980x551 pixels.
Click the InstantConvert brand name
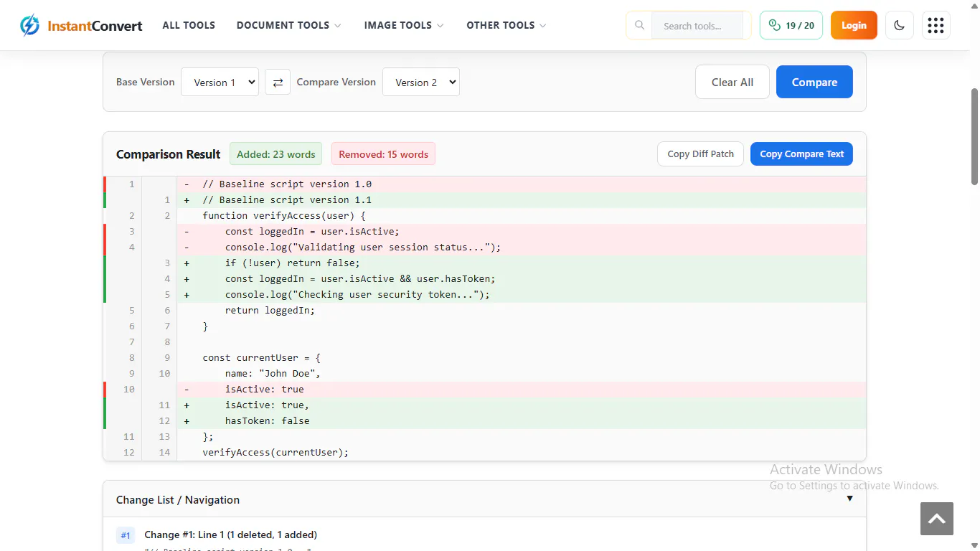click(x=95, y=26)
